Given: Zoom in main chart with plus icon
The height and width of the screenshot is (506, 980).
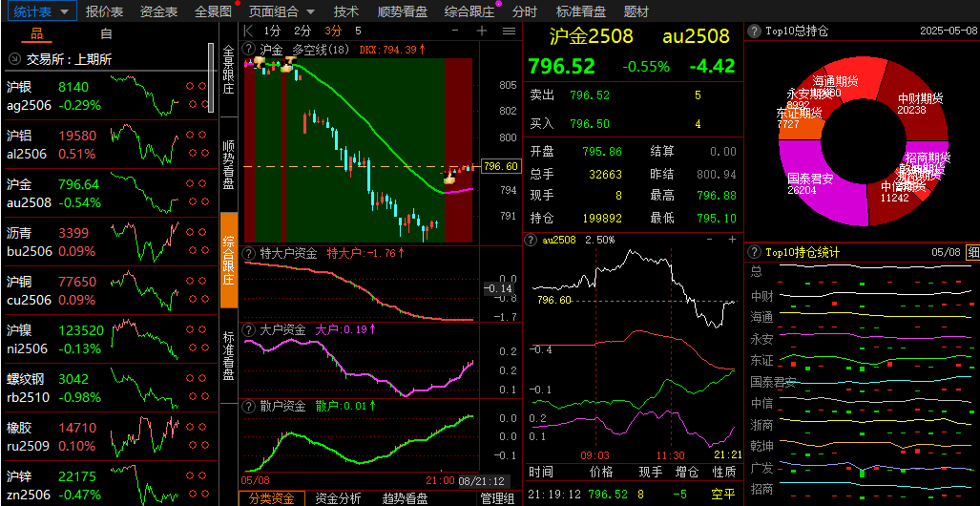Looking at the screenshot, I should point(481,31).
